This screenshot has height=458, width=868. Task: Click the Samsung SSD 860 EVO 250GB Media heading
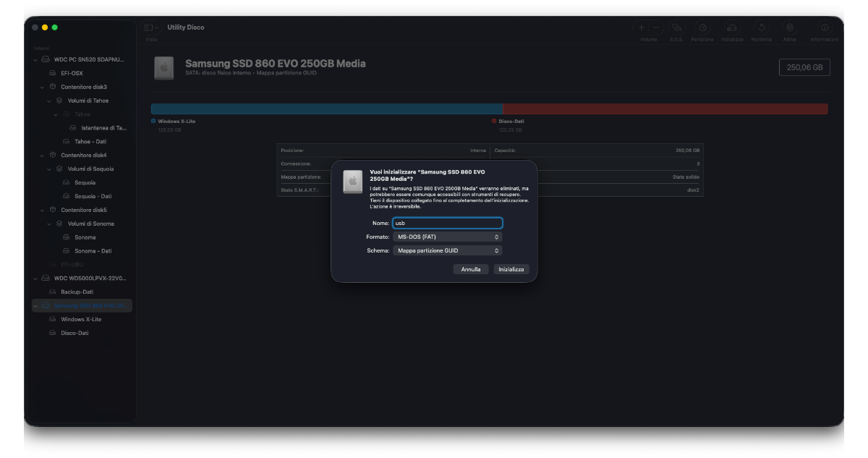click(276, 64)
